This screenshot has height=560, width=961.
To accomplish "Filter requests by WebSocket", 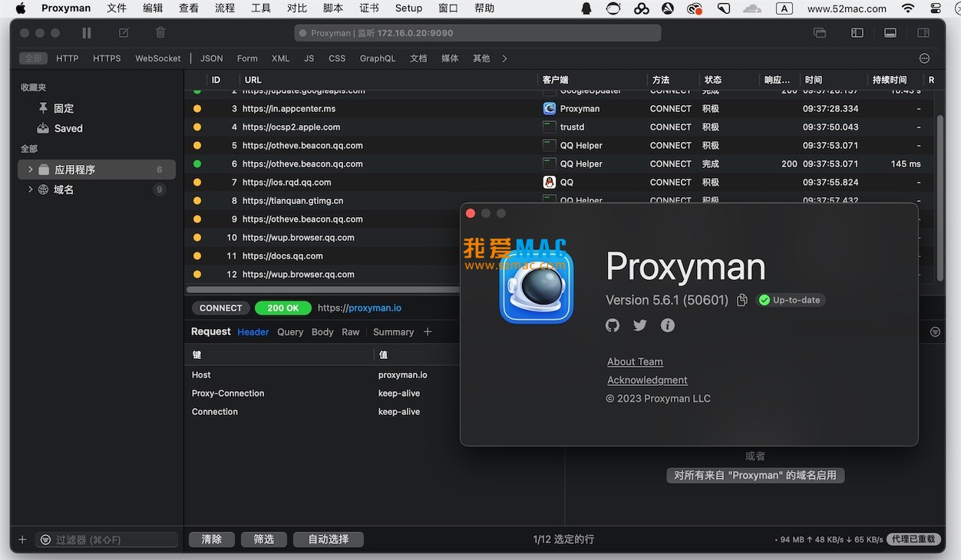I will 158,58.
